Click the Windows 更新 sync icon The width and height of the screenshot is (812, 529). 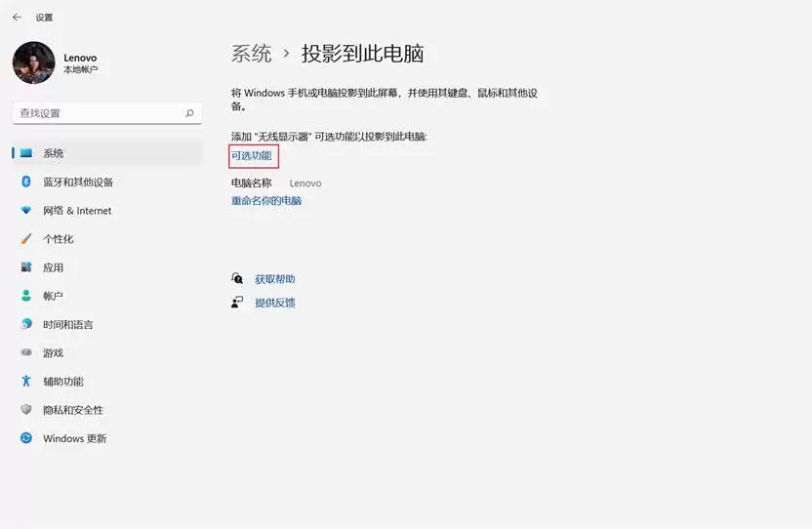[26, 438]
